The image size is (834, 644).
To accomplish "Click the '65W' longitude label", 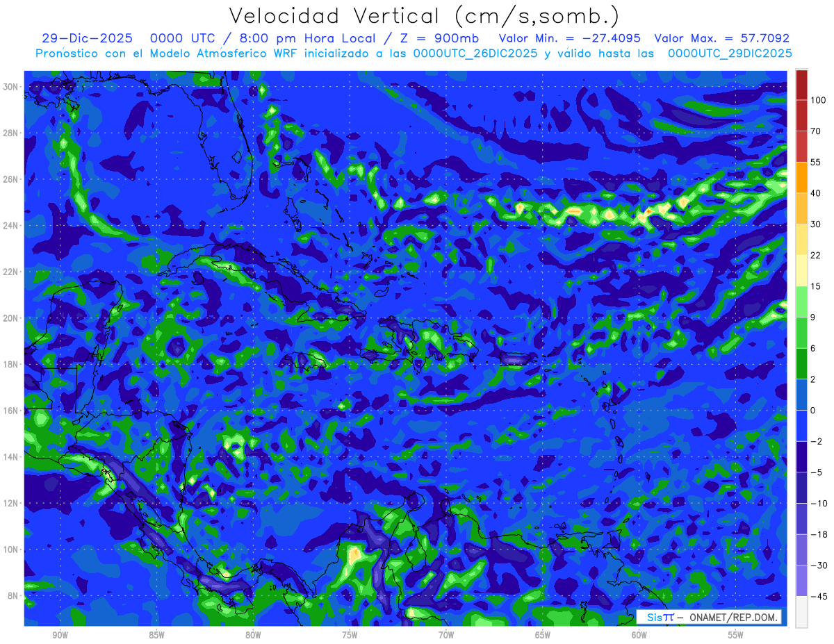I will pyautogui.click(x=543, y=636).
